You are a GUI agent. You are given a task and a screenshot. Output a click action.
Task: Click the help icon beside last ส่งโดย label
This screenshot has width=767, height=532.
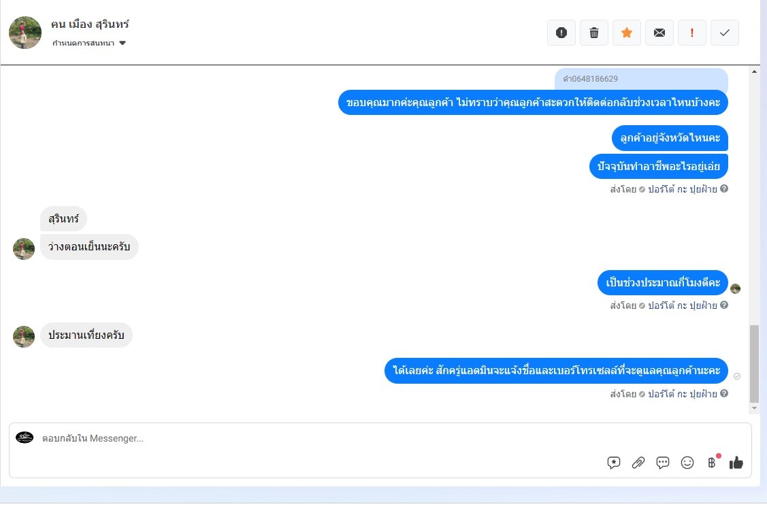[x=724, y=393]
